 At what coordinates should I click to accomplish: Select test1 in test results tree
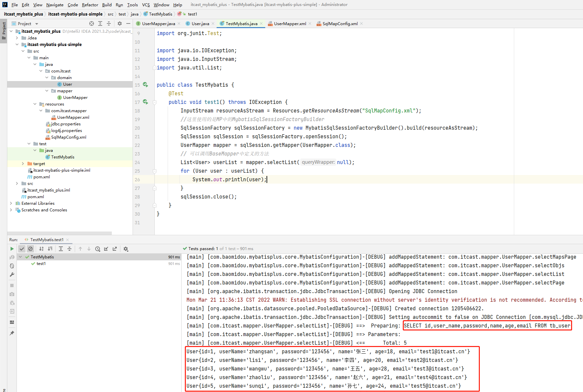[41, 263]
